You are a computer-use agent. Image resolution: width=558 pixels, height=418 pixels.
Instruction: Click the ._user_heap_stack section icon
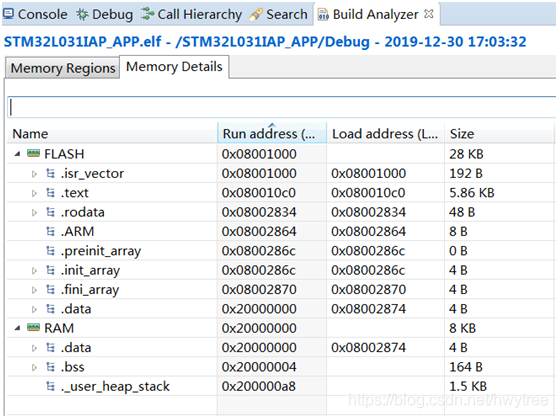51,386
